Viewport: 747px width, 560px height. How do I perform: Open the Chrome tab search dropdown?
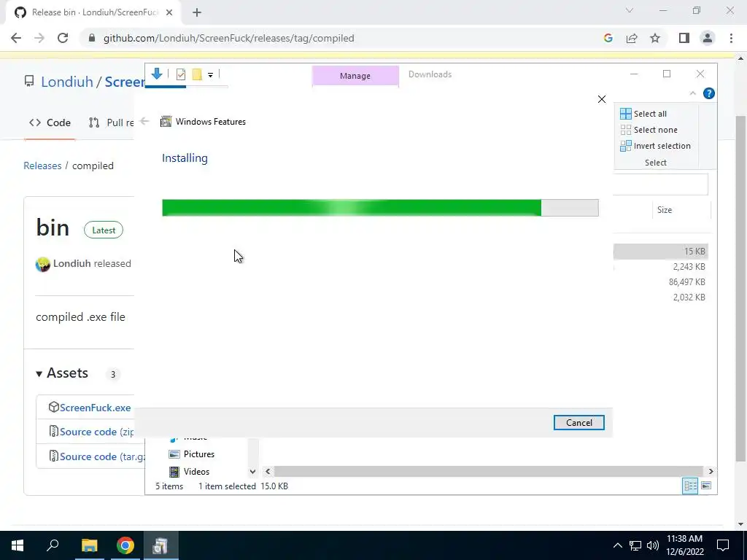(x=630, y=10)
